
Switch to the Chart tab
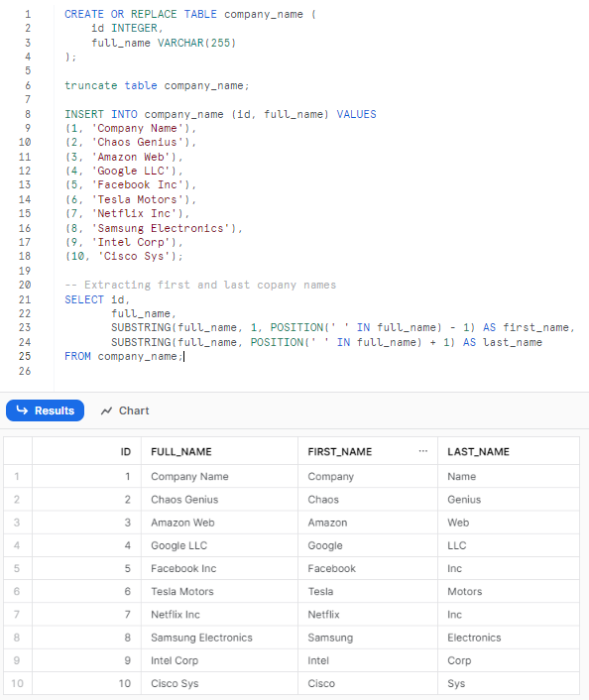pos(125,410)
